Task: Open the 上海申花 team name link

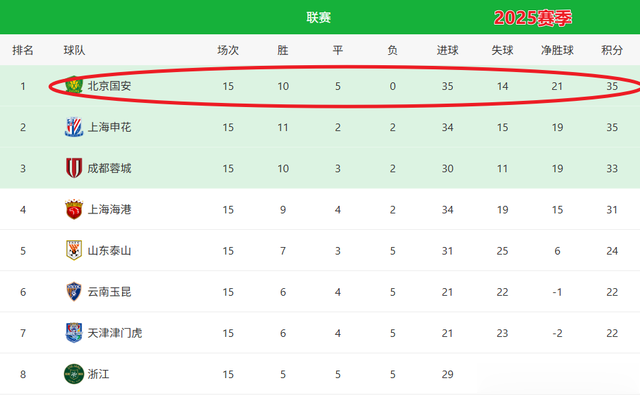Action: [109, 127]
